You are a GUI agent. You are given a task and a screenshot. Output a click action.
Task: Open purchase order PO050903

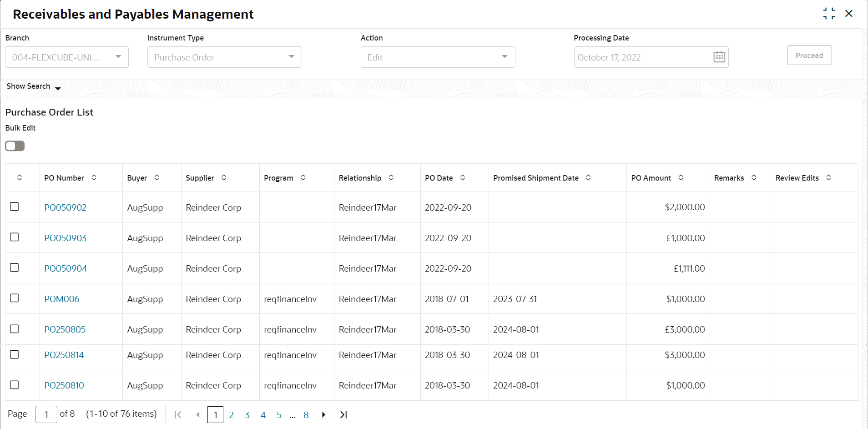[x=65, y=238]
